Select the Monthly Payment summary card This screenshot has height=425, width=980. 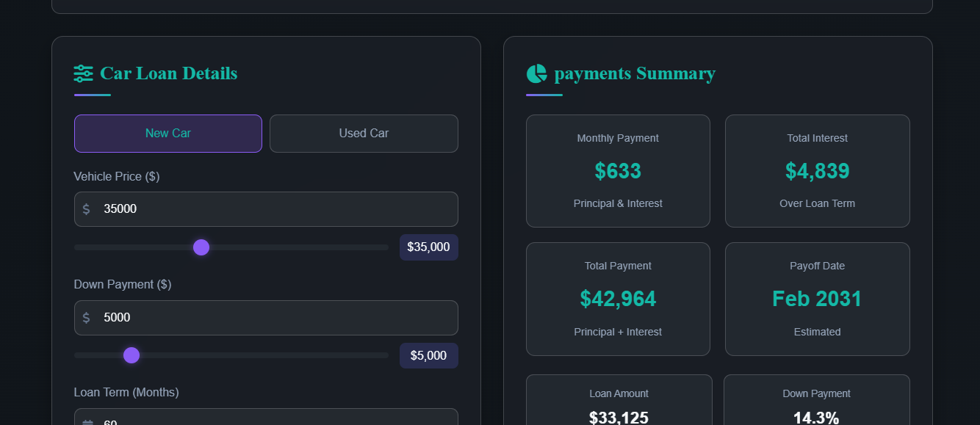(x=618, y=170)
